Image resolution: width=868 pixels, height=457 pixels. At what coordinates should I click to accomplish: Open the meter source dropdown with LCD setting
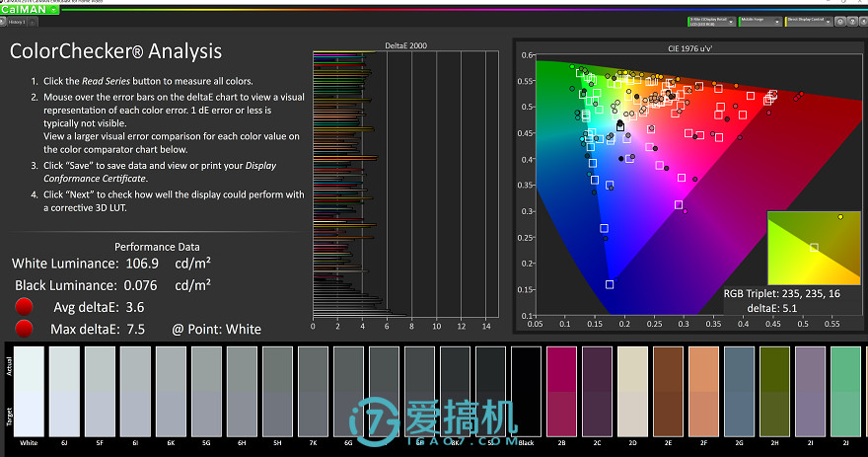point(711,22)
